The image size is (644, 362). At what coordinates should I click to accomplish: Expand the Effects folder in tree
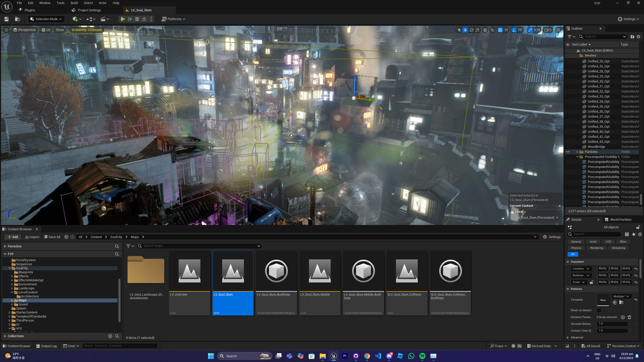(12, 276)
